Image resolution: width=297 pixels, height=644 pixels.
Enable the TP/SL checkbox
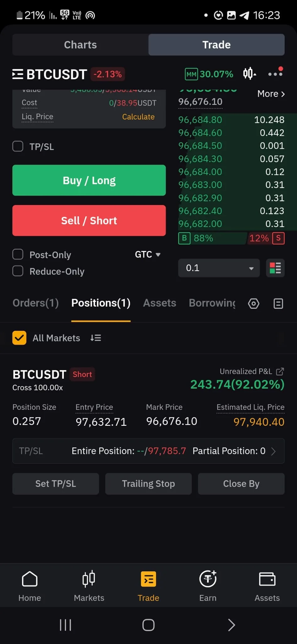pos(18,146)
